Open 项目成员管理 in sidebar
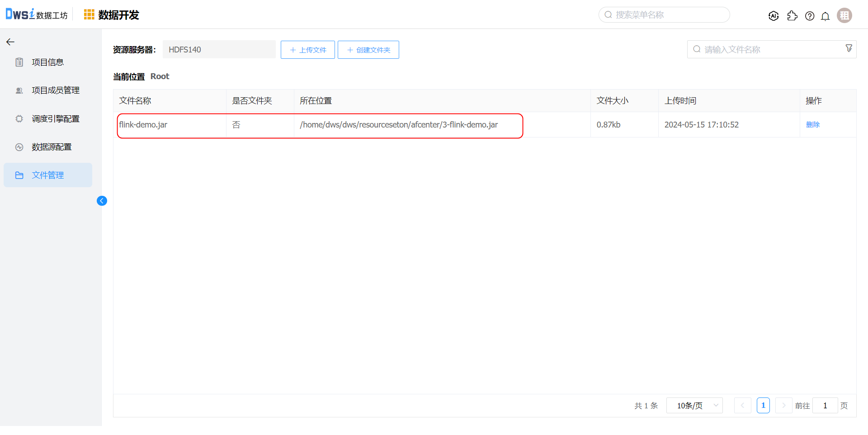Viewport: 868px width, 435px height. point(55,90)
